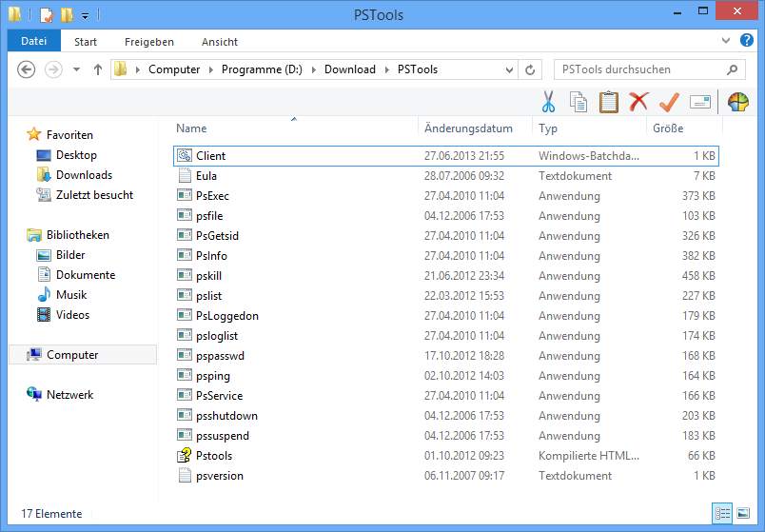The image size is (765, 532).
Task: Click the Client batch file icon
Action: pos(185,156)
